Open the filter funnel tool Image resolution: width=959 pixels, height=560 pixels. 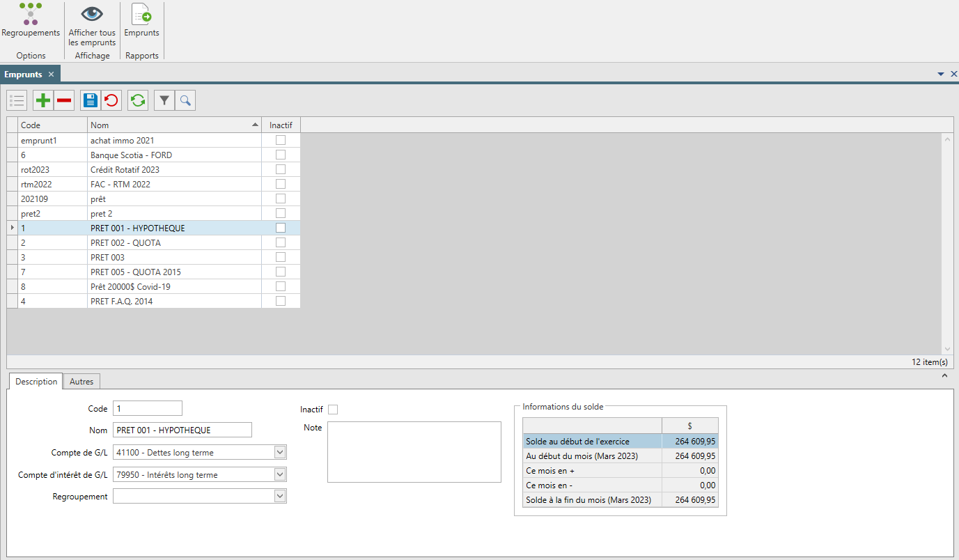click(x=164, y=101)
